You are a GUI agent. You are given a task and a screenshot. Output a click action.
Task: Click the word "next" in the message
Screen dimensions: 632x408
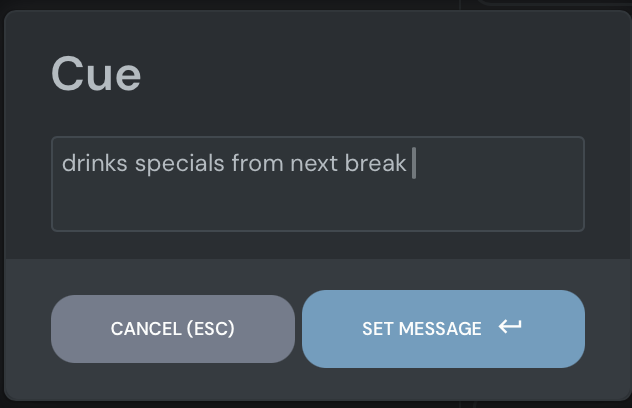click(x=314, y=163)
